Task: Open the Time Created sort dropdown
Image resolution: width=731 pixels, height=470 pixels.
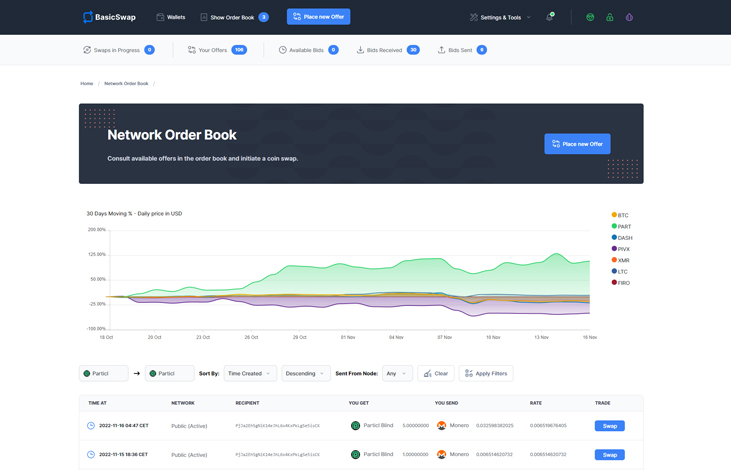Action: click(250, 373)
